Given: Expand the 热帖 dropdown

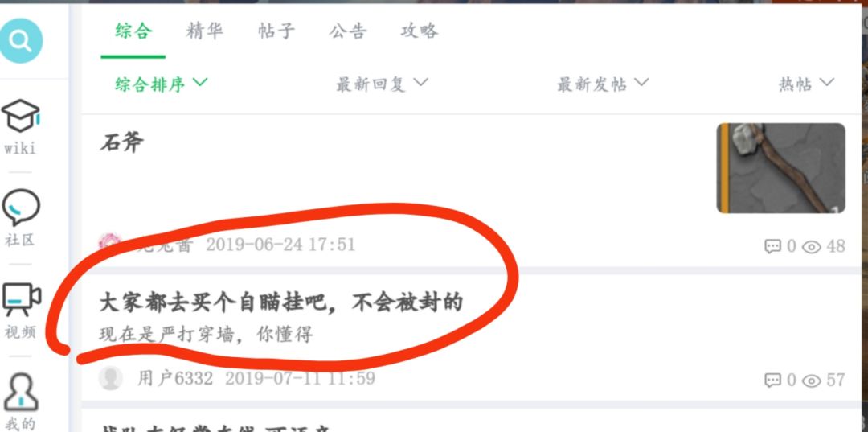Looking at the screenshot, I should point(807,84).
